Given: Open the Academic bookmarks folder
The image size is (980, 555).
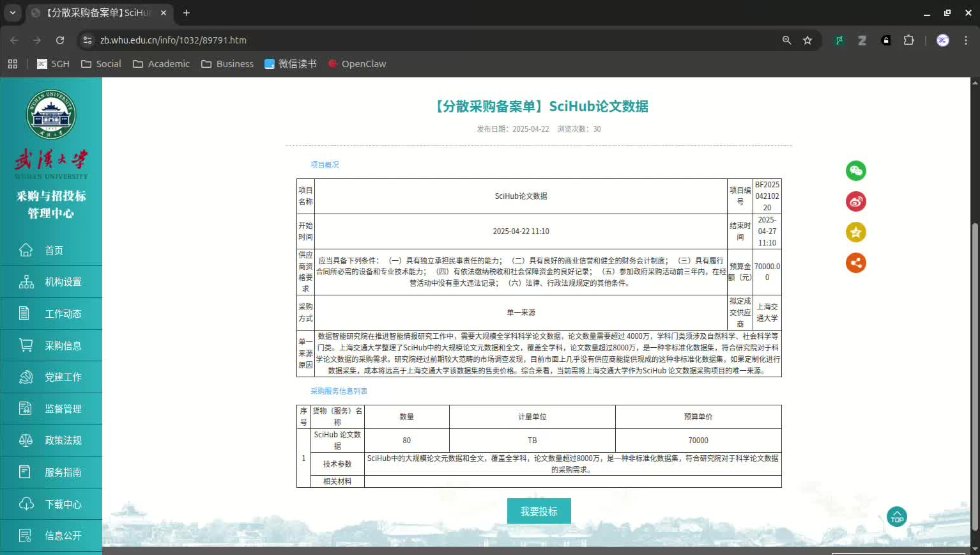Looking at the screenshot, I should click(161, 64).
